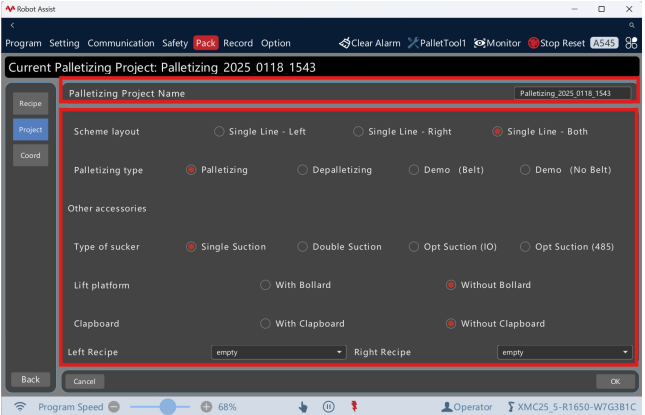Click the 68% speed value
The width and height of the screenshot is (645, 415).
pyautogui.click(x=227, y=407)
